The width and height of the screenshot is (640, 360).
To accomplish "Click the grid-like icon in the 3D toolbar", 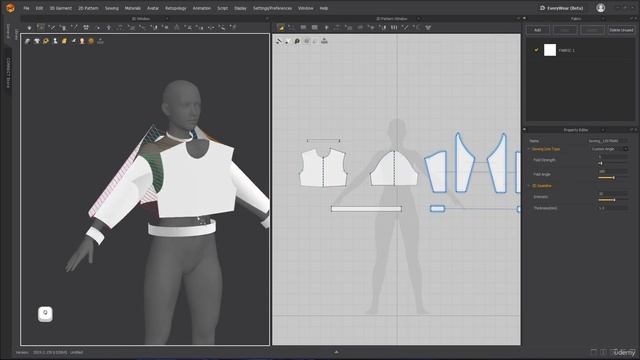I will pos(86,27).
